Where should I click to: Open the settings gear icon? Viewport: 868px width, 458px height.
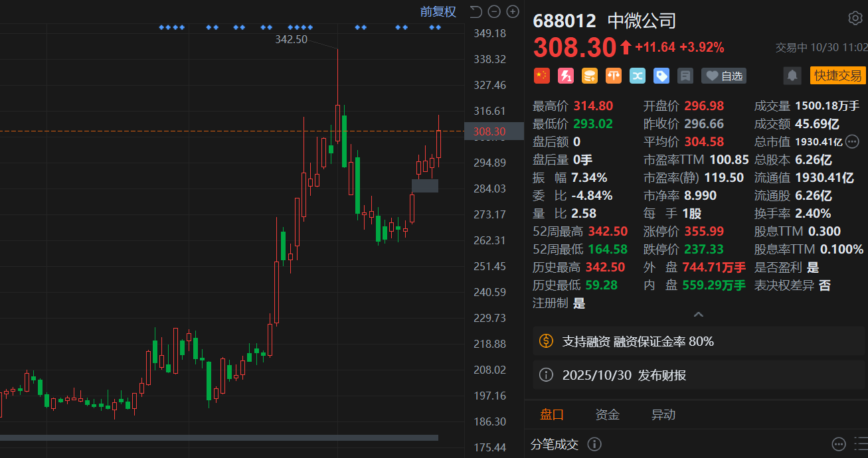[855, 19]
